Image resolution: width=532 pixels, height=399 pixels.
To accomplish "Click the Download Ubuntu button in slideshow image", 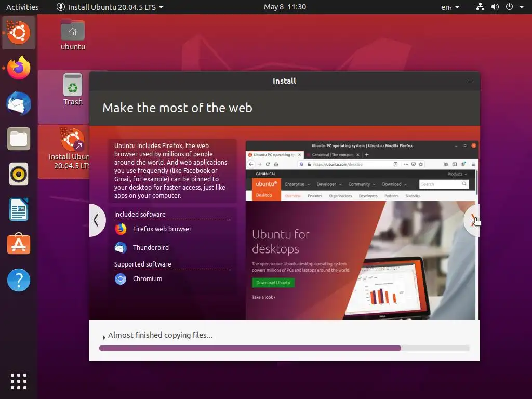I will click(273, 283).
